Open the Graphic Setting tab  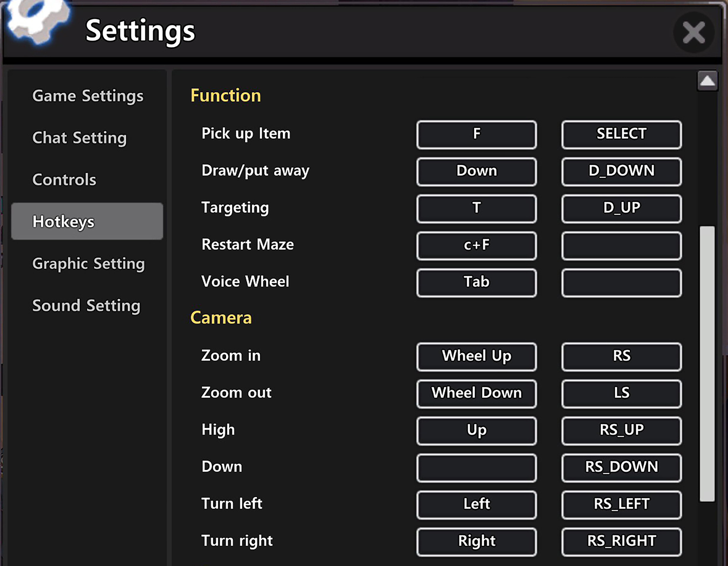click(88, 264)
